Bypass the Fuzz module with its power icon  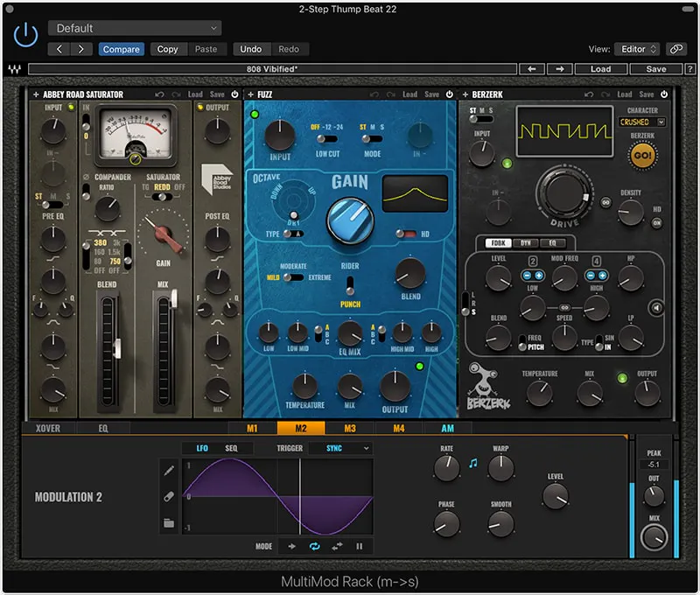pyautogui.click(x=450, y=94)
